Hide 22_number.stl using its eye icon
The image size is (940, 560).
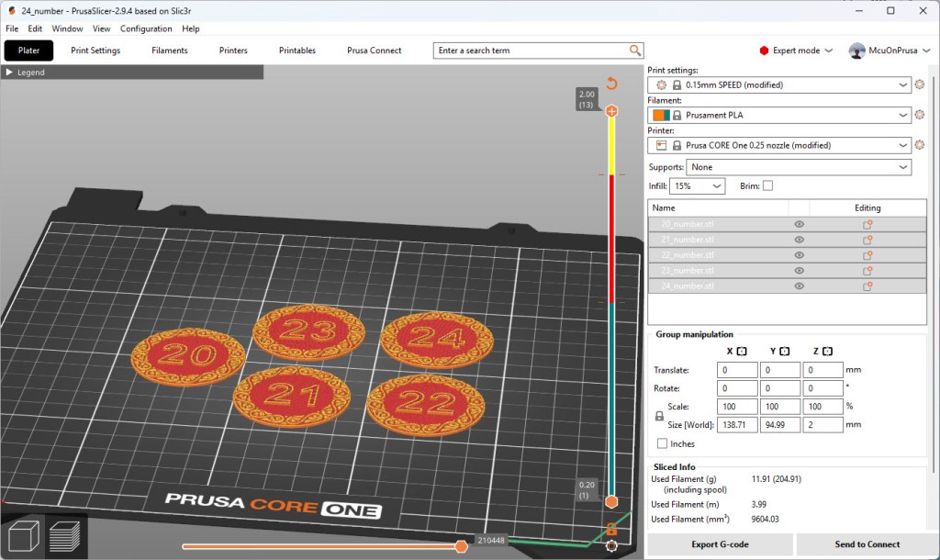tap(799, 255)
